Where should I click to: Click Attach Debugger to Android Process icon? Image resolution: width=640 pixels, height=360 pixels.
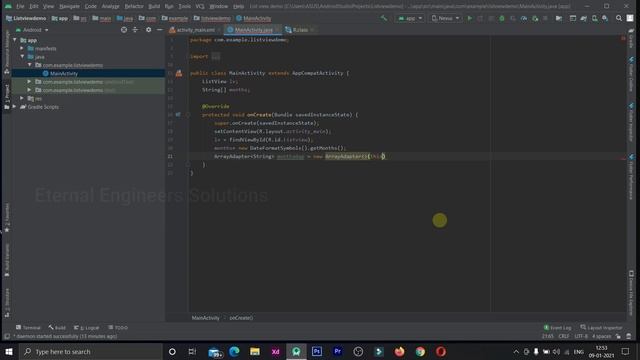(x=535, y=18)
